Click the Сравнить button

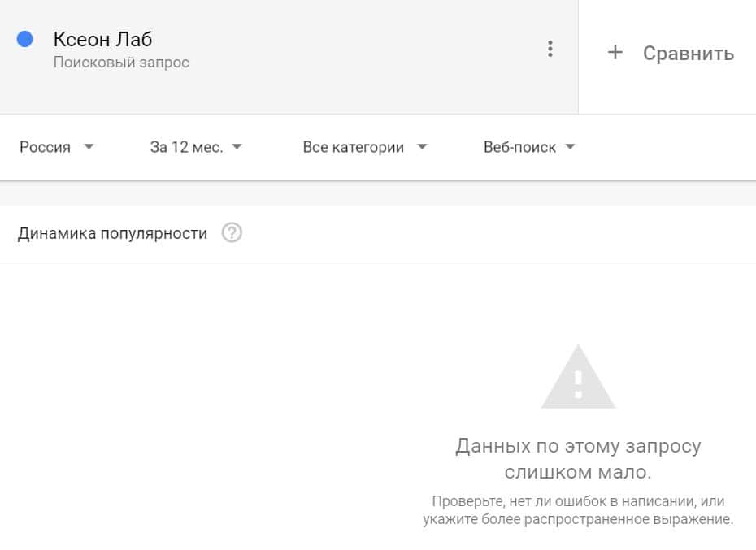[671, 53]
